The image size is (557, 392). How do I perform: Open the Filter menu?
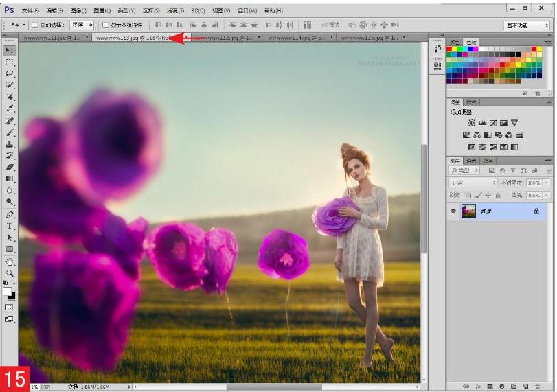tap(176, 11)
